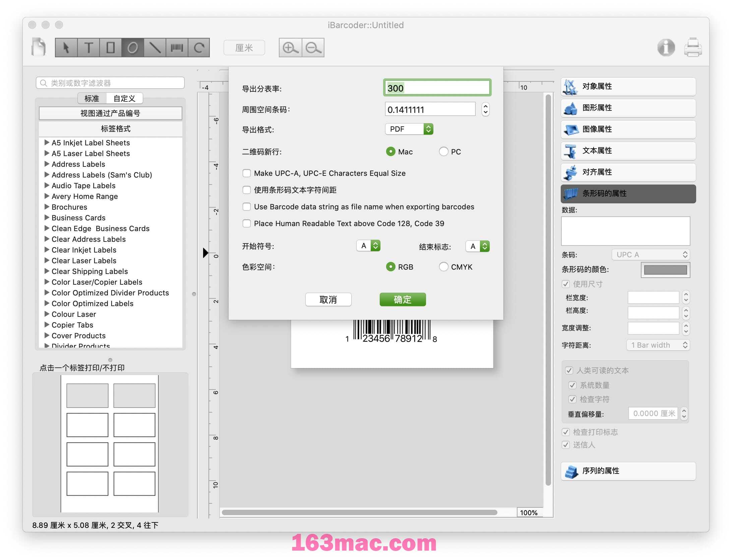This screenshot has width=732, height=560.
Task: Click the vertical canvas scrollbar
Action: [x=548, y=290]
